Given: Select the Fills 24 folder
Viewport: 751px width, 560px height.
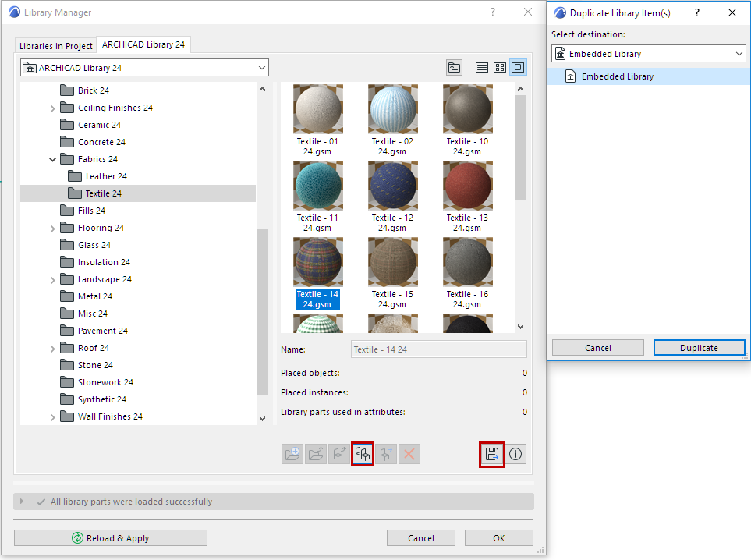Looking at the screenshot, I should pos(83,211).
